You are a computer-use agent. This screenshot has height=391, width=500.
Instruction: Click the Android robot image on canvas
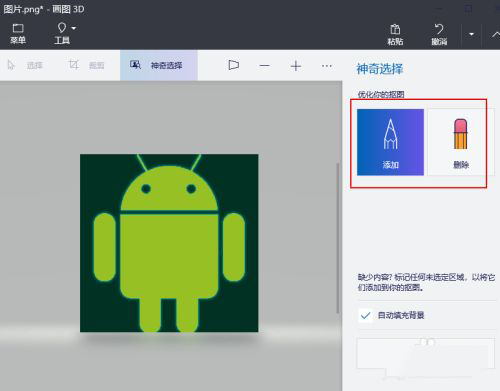click(x=169, y=243)
